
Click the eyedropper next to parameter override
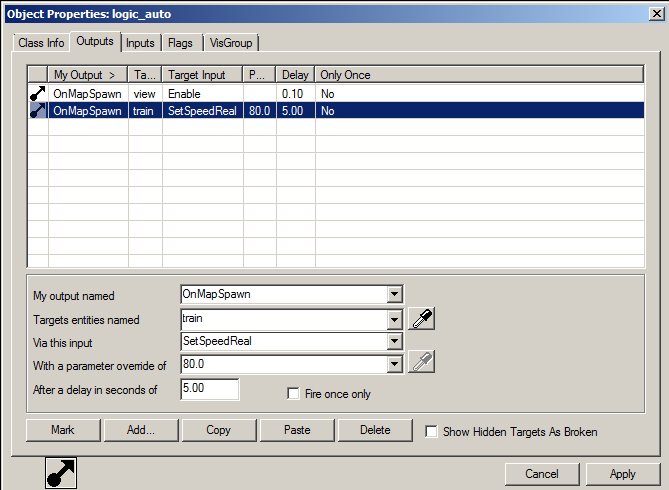click(x=422, y=363)
